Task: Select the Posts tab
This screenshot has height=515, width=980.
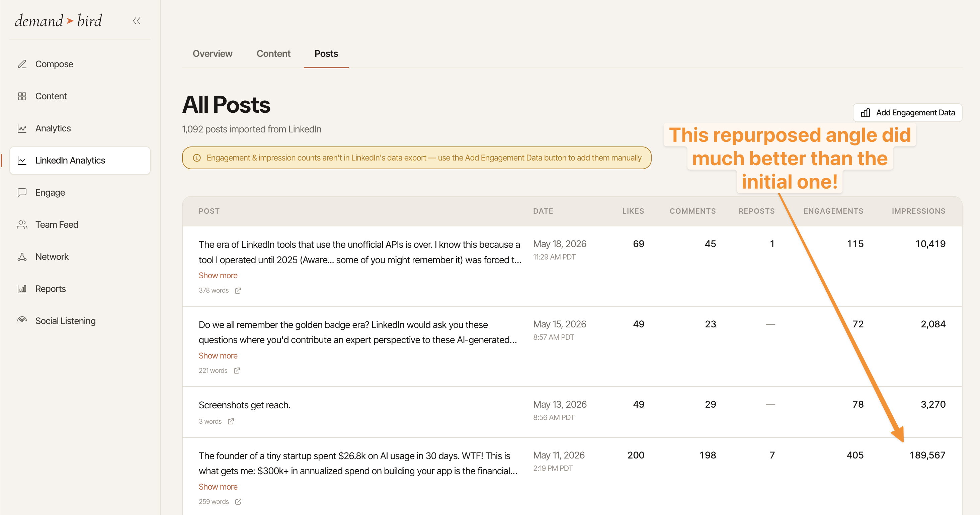Action: [326, 54]
